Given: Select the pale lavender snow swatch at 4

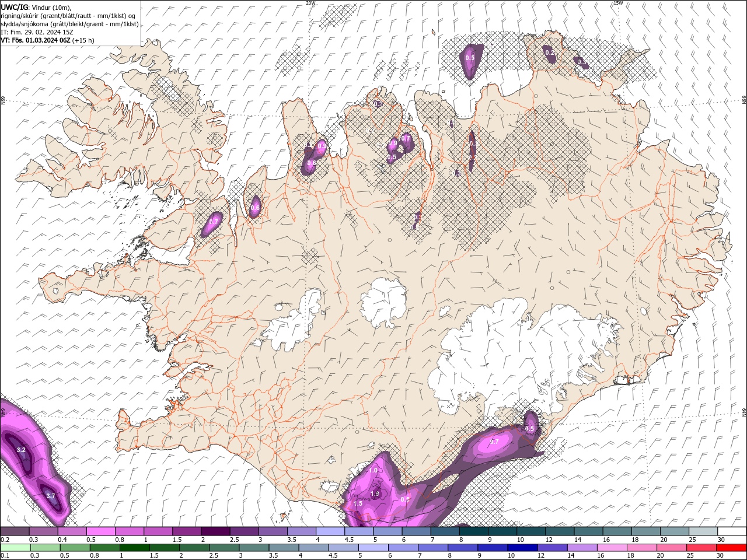Looking at the screenshot, I should (x=330, y=531).
